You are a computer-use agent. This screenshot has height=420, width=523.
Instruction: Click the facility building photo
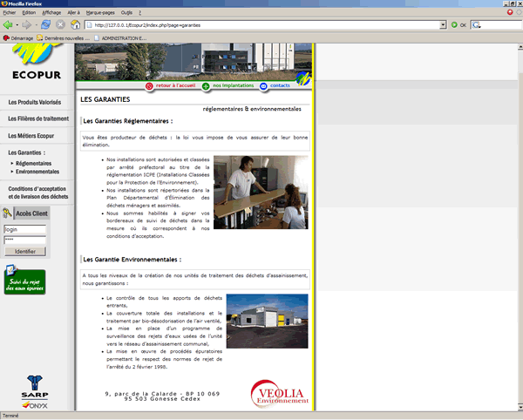[x=268, y=321]
